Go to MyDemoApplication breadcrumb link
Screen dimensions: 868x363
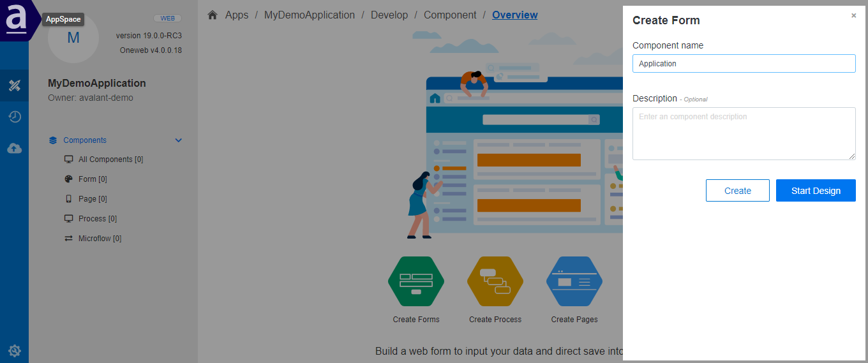(310, 15)
